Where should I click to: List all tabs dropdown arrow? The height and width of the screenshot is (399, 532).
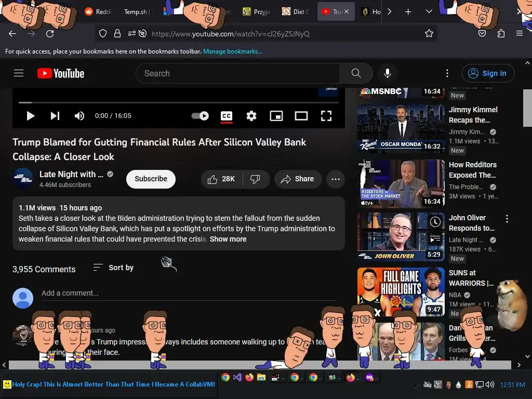click(429, 11)
